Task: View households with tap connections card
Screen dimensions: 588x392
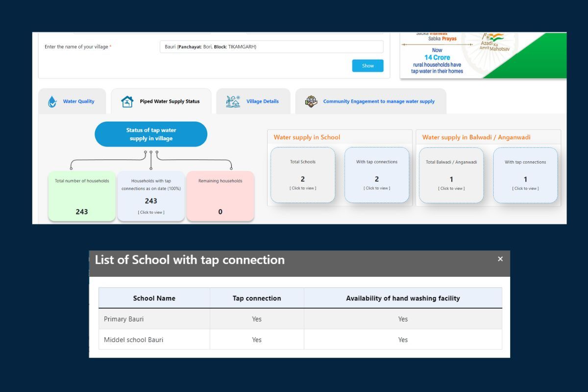Action: click(151, 196)
